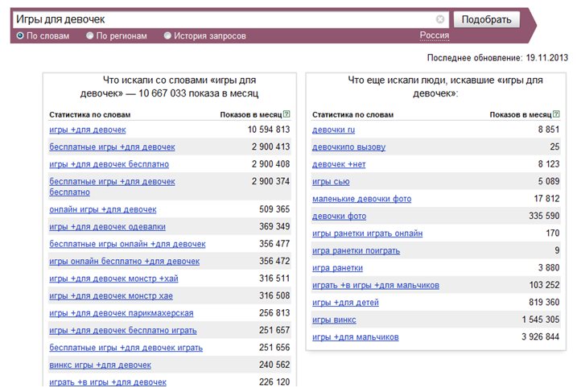Open the девочки фото link
577x392 pixels.
coord(339,216)
